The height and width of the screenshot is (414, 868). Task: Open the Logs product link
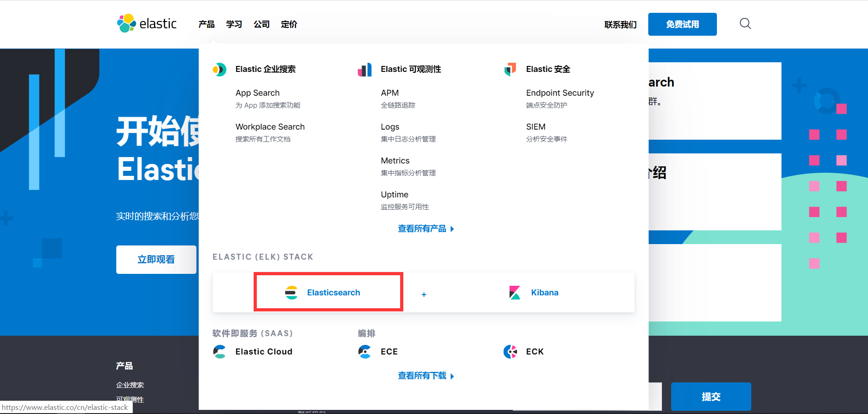(390, 127)
